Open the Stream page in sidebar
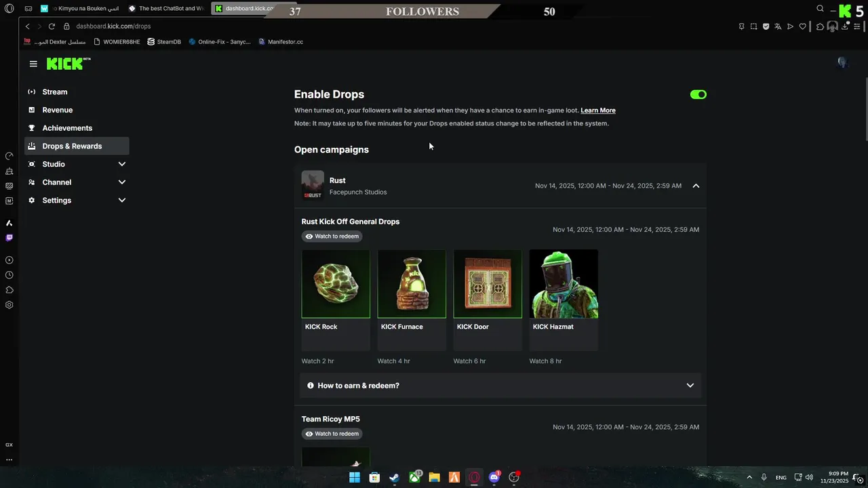The width and height of the screenshot is (868, 488). 55,91
